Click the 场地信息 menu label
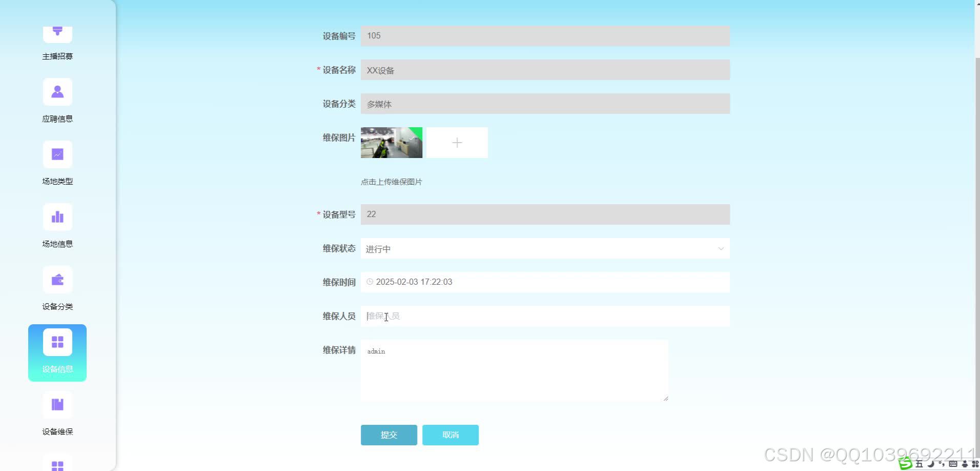The width and height of the screenshot is (980, 471). click(x=57, y=244)
